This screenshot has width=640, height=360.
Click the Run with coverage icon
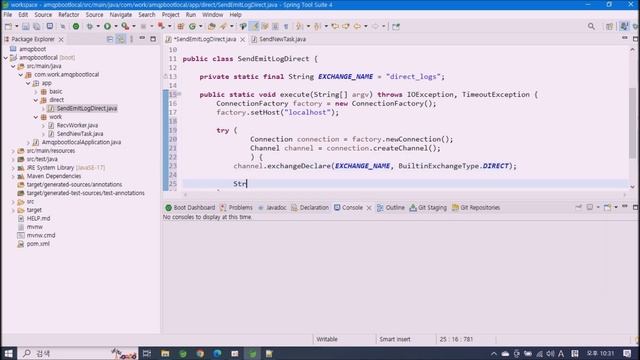click(x=125, y=27)
